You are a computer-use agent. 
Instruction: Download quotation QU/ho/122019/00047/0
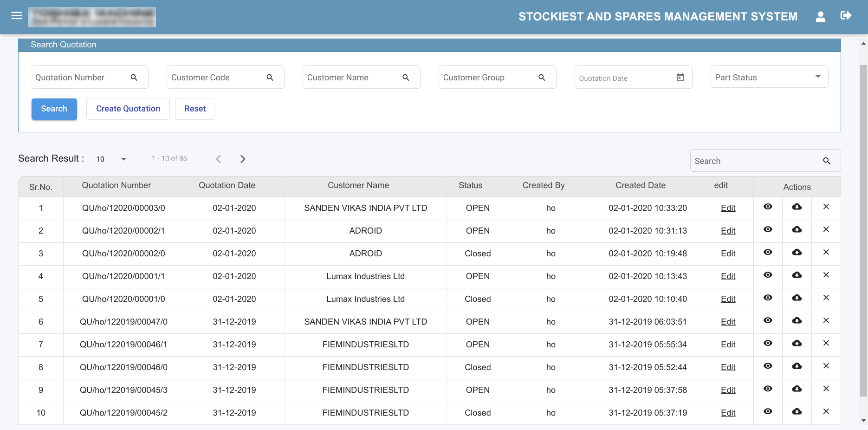pos(797,320)
